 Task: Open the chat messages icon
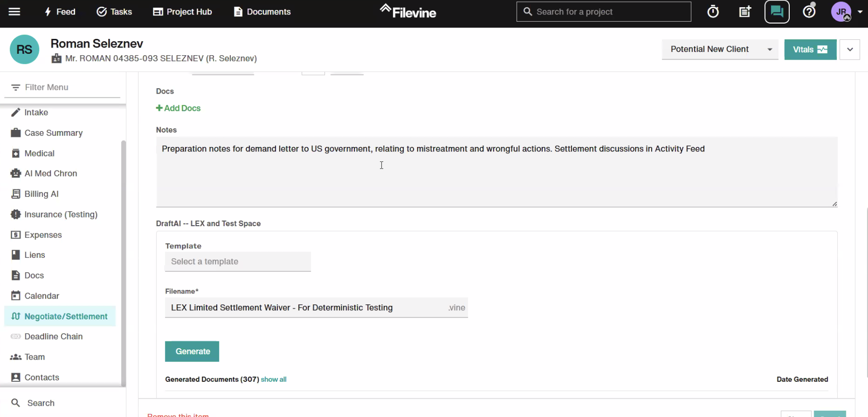pos(777,12)
